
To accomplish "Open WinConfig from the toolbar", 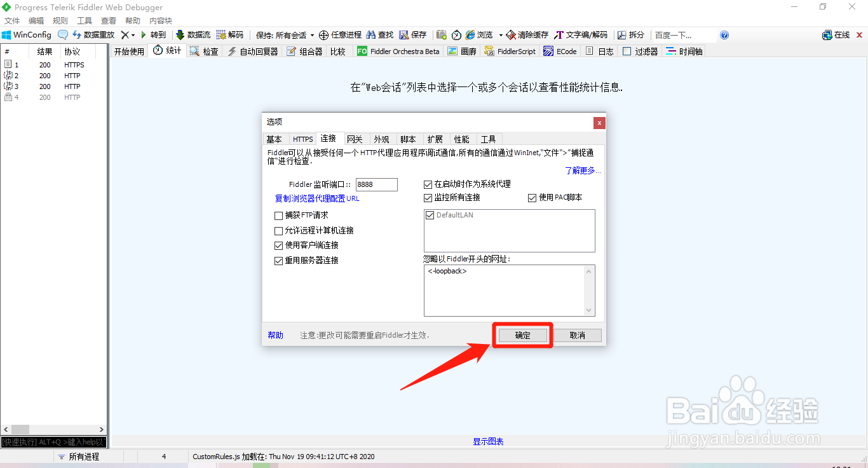I will 26,35.
